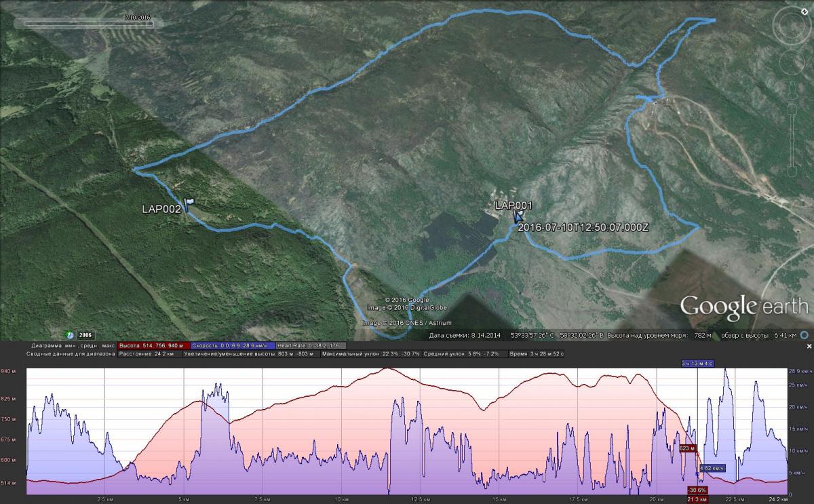The image size is (814, 504).
Task: Click the streaming status circle icon
Action: 804,335
